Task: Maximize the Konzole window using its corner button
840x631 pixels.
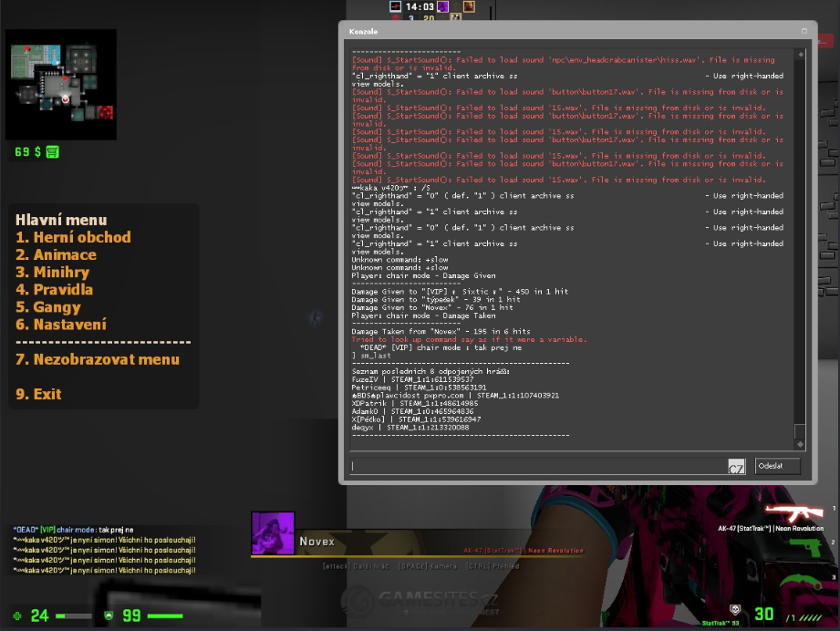Action: pyautogui.click(x=804, y=31)
